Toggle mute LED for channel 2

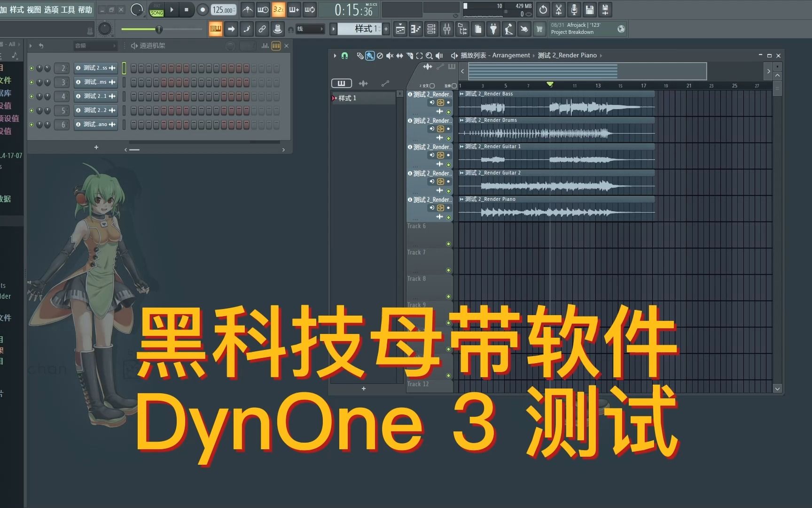[31, 68]
